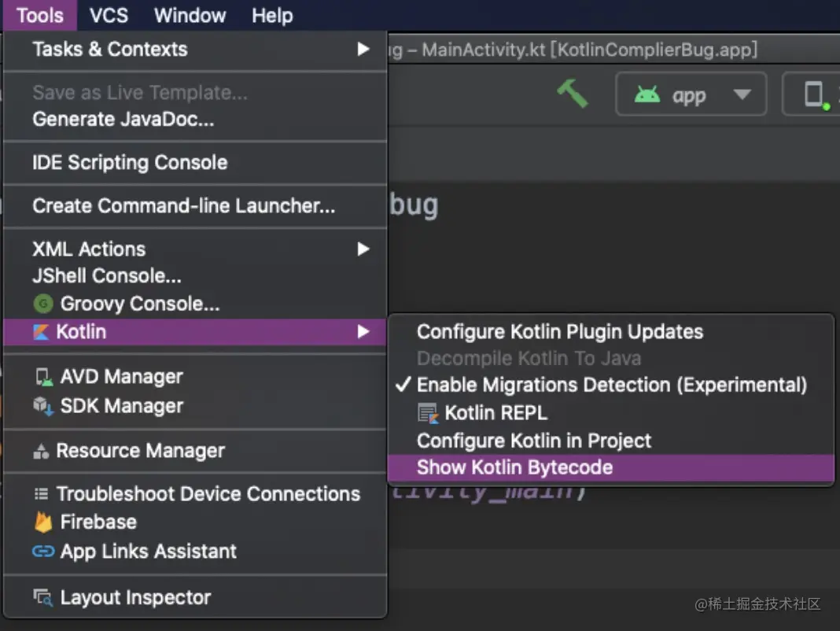Click the green hammer build icon
The image size is (840, 631).
tap(572, 94)
